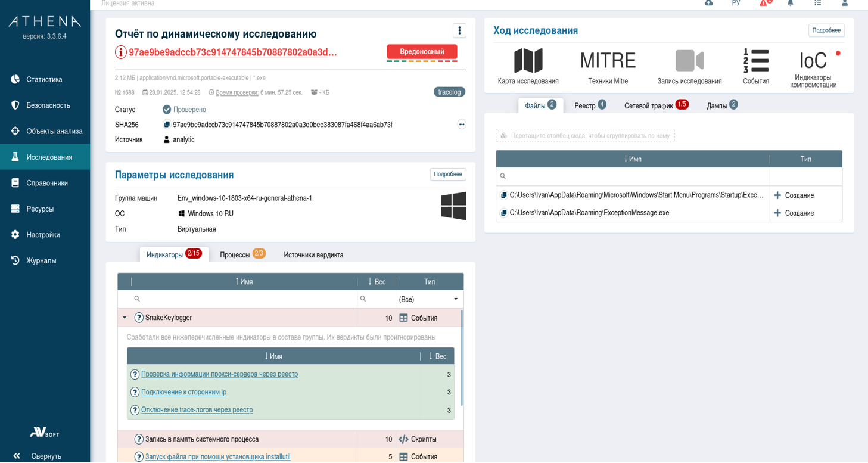This screenshot has width=868, height=463.
Task: Collapse the SnakeKeylogger indicator group
Action: click(x=125, y=318)
